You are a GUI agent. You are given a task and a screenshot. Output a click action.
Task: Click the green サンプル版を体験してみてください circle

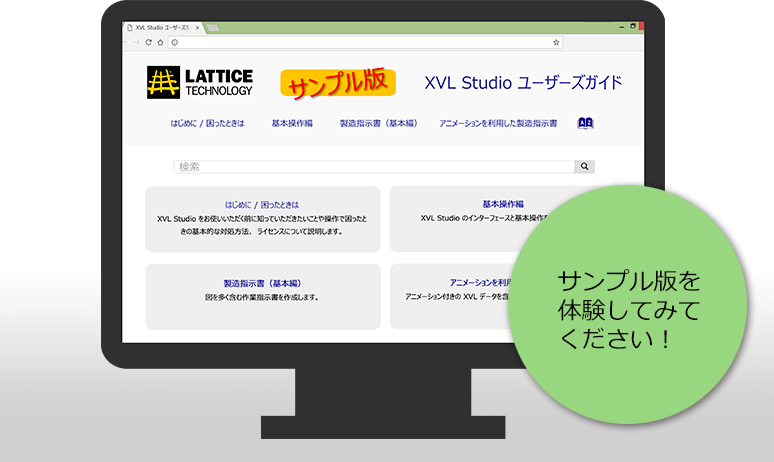pos(627,304)
